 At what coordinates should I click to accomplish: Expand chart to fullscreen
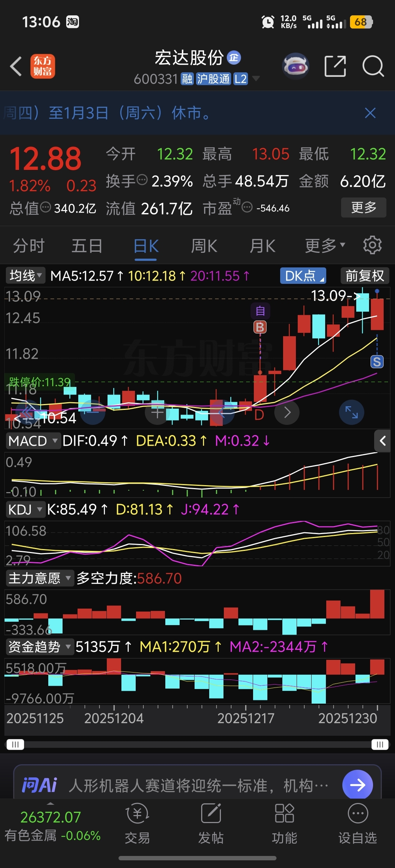(x=352, y=412)
